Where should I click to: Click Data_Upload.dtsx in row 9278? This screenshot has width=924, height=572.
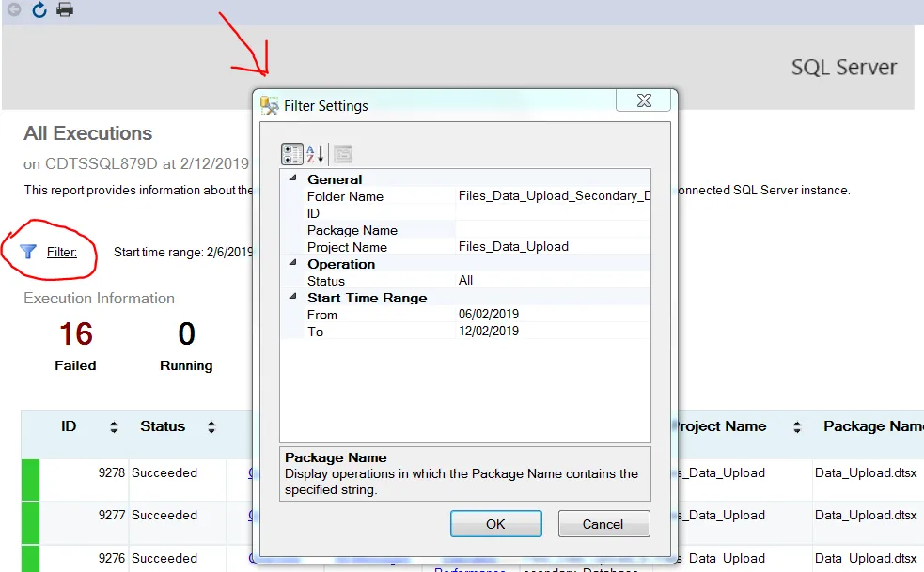(x=866, y=472)
